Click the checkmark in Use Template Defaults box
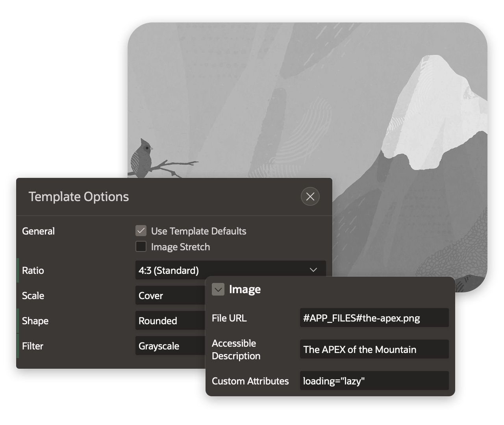The image size is (504, 425). (141, 231)
